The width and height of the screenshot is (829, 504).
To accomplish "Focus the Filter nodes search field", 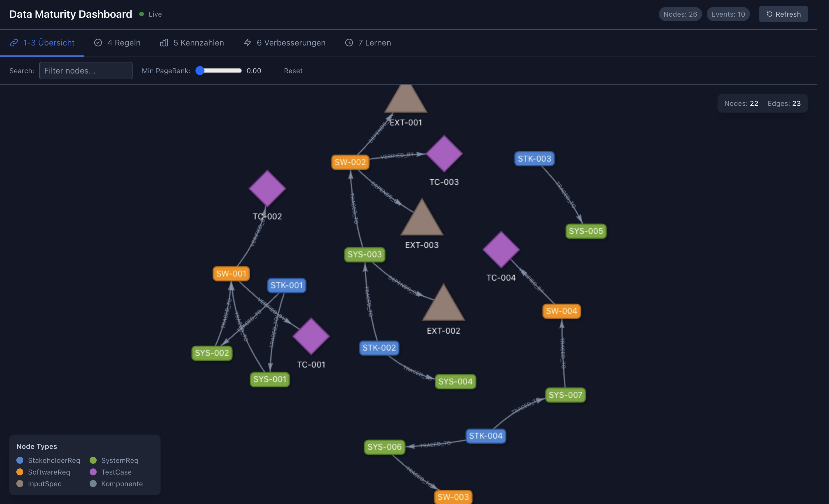I will (x=86, y=71).
